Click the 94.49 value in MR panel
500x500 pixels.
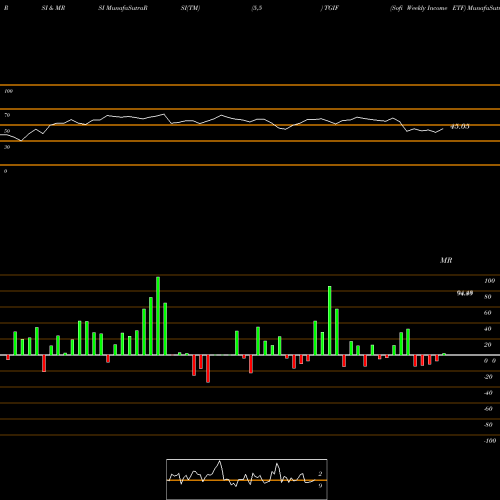465,293
